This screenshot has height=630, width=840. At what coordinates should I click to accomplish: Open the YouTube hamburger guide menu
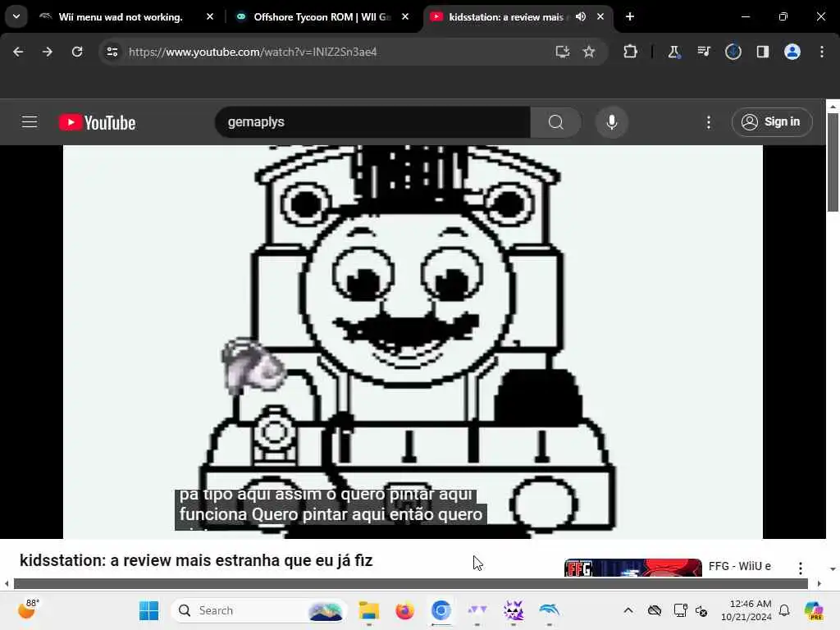pyautogui.click(x=30, y=122)
